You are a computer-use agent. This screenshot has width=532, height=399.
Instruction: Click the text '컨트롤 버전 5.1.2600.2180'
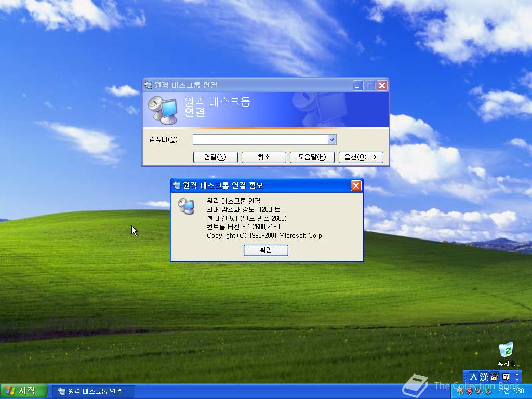coord(243,227)
